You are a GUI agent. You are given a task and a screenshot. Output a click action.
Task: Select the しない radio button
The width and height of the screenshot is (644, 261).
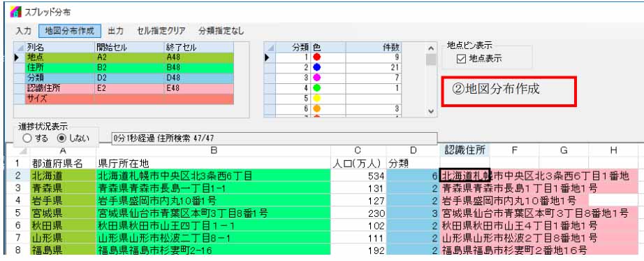point(61,139)
